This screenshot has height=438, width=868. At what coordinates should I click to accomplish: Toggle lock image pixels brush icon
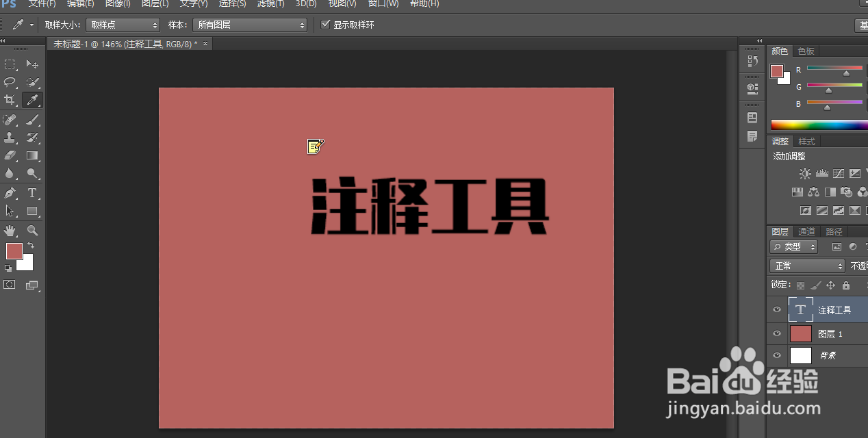(815, 285)
